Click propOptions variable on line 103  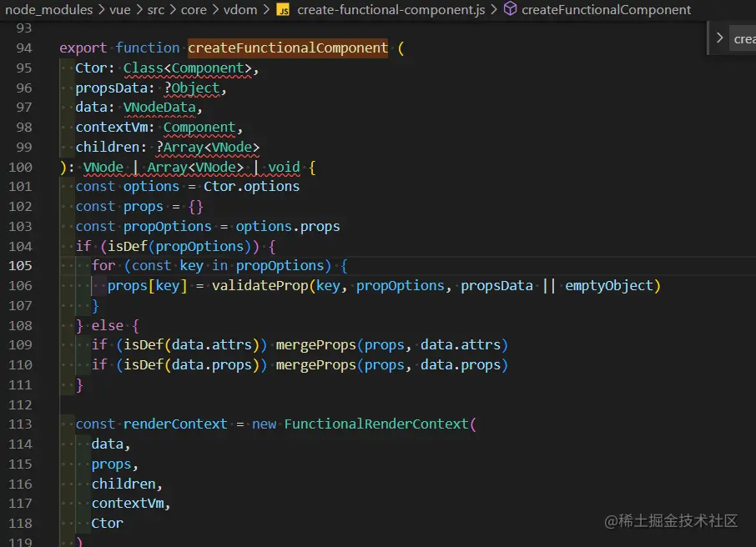pyautogui.click(x=167, y=227)
